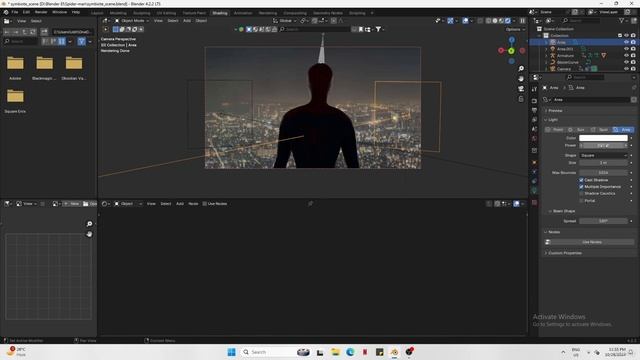This screenshot has width=640, height=360.
Task: Click the outliner filter funnel icon
Action: pos(622,20)
